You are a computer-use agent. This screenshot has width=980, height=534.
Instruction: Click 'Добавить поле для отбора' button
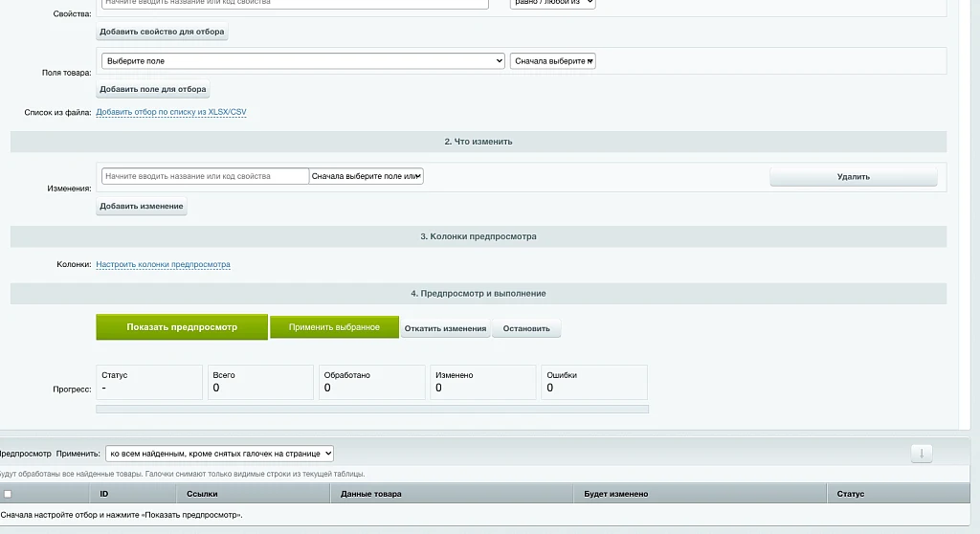152,89
